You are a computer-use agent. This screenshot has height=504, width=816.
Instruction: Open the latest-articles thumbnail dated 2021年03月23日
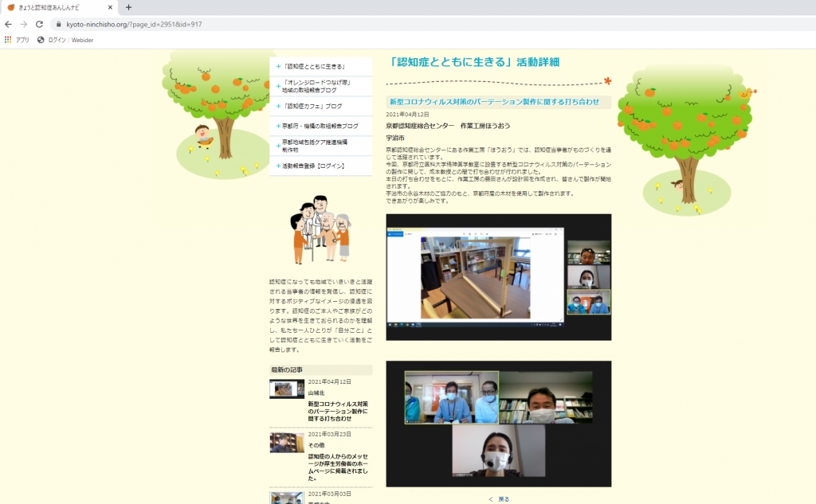click(x=287, y=442)
